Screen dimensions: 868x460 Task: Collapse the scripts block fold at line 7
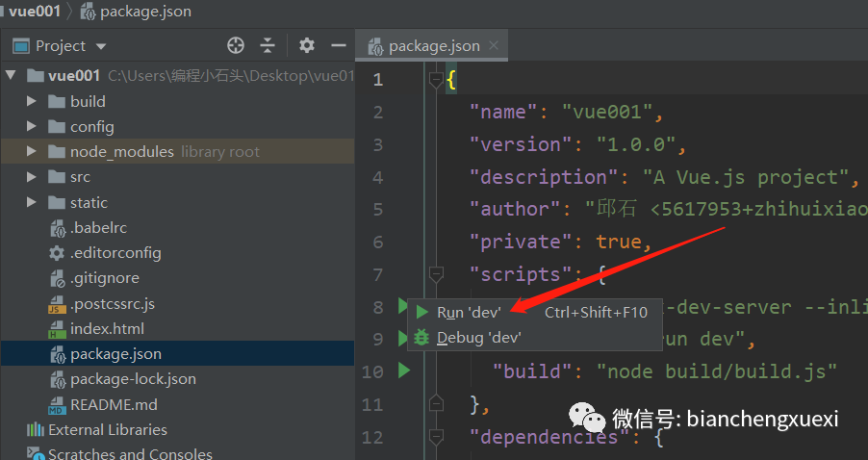(x=436, y=274)
